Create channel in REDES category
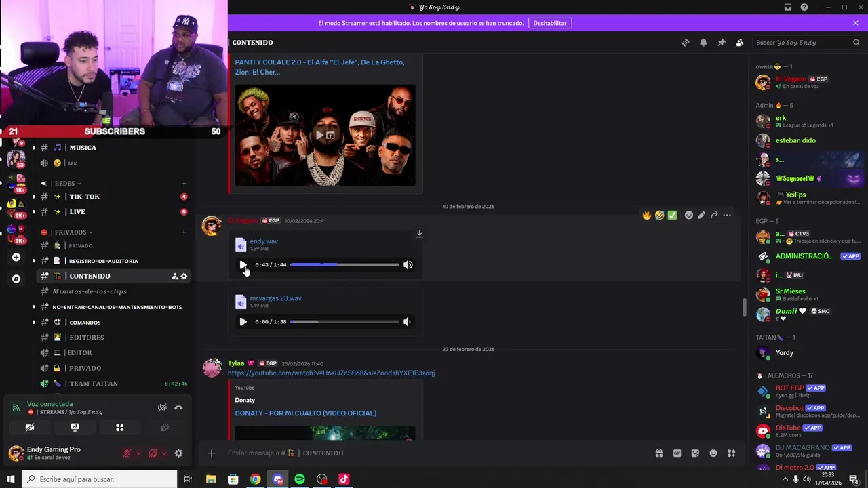The height and width of the screenshot is (488, 868). (184, 184)
